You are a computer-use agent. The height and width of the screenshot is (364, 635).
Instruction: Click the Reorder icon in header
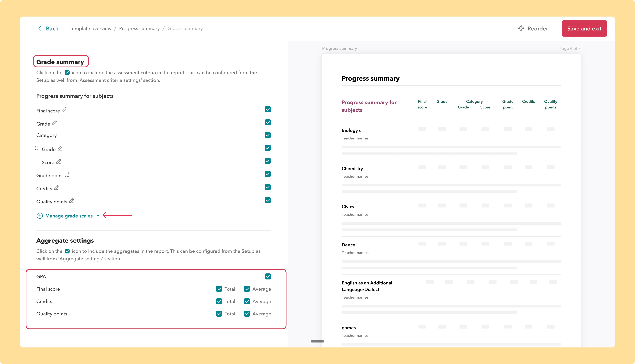pos(521,29)
